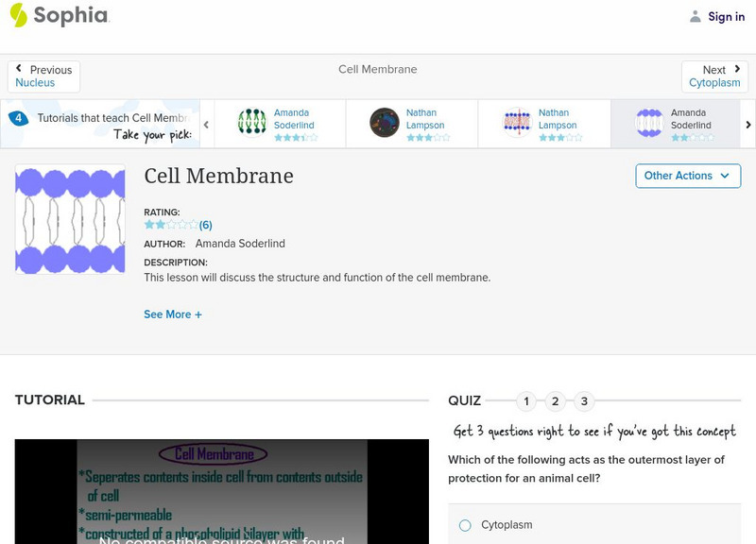Select Nathan Lampson dark circle tutorial icon
Viewport: 756px width, 544px height.
[385, 123]
